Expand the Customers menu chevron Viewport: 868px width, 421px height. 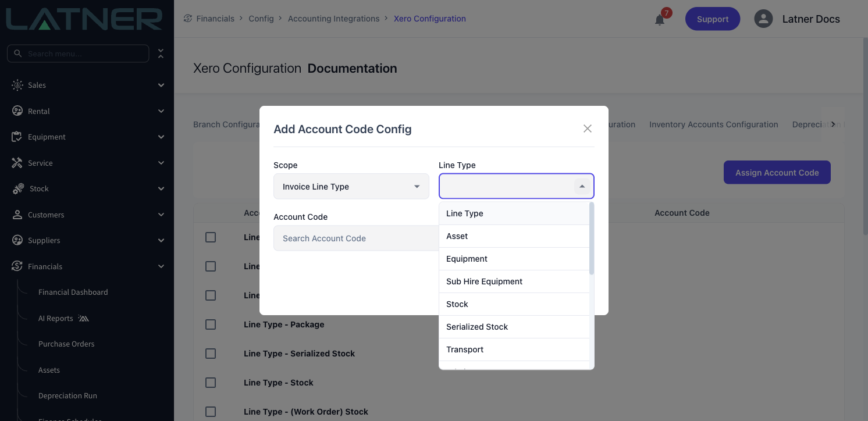[161, 215]
